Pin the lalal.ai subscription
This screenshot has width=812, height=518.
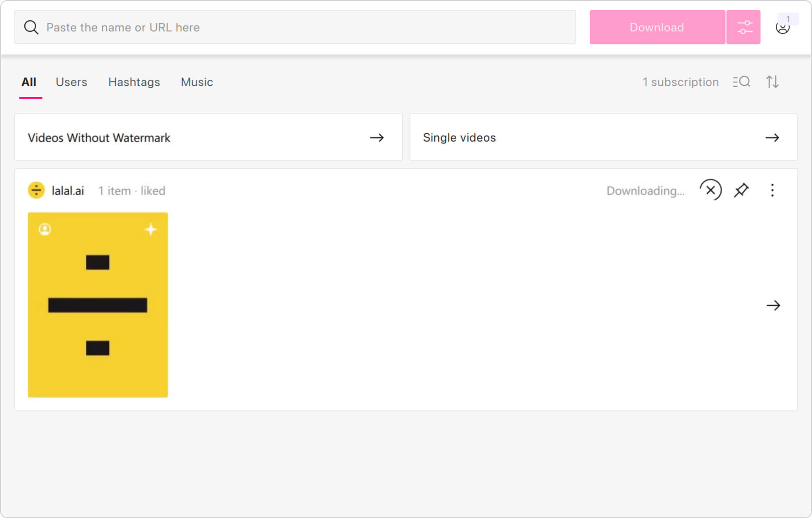coord(741,190)
